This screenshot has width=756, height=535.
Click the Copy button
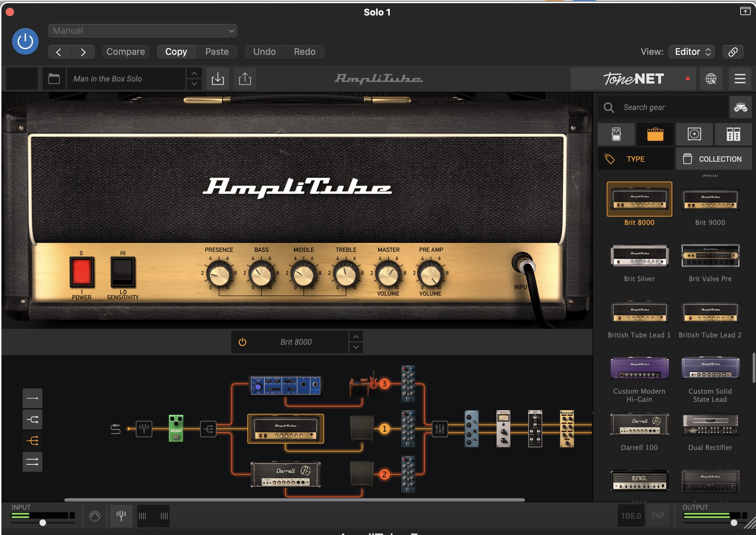click(176, 52)
